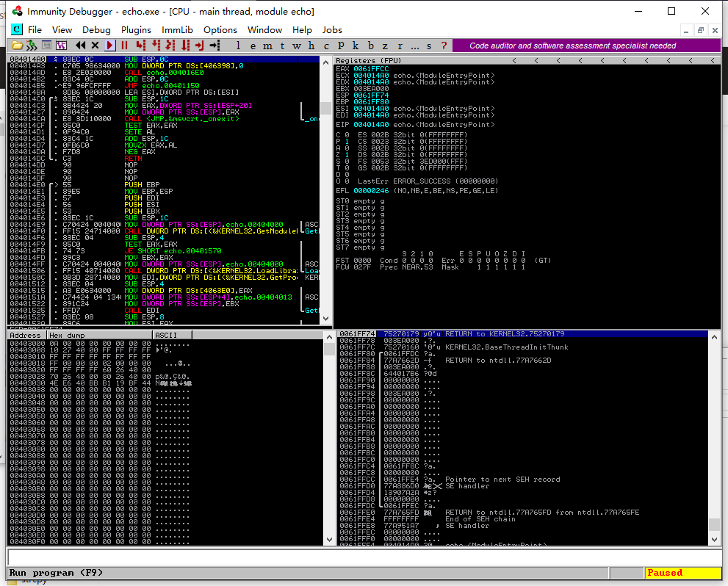Screen dimensions: 728x586
Task: Show Patches with 'p' button
Action: tap(342, 46)
